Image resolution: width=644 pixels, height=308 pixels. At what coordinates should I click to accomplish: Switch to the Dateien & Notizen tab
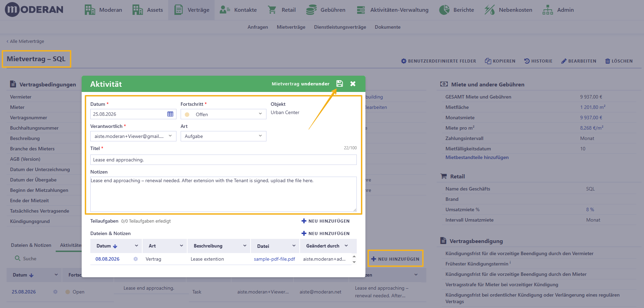click(x=31, y=245)
